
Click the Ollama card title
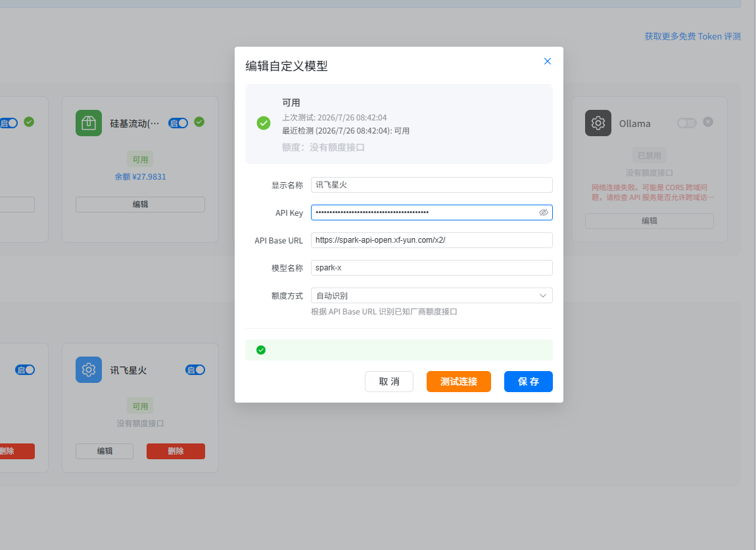click(x=634, y=124)
